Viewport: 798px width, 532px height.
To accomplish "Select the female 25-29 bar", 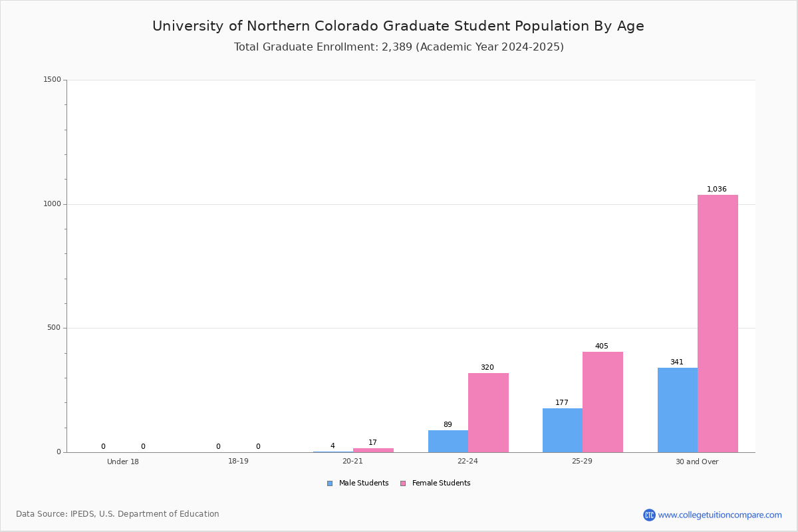I will tap(602, 402).
